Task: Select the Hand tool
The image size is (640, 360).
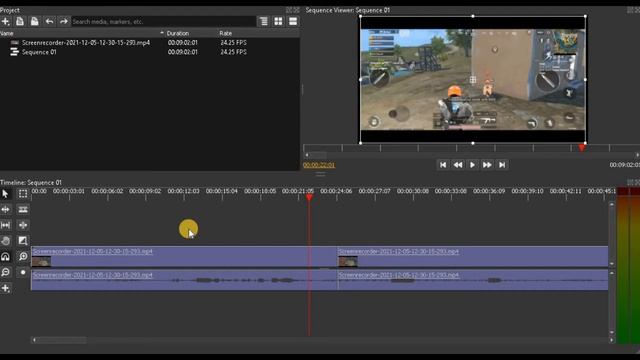Action: click(5, 241)
